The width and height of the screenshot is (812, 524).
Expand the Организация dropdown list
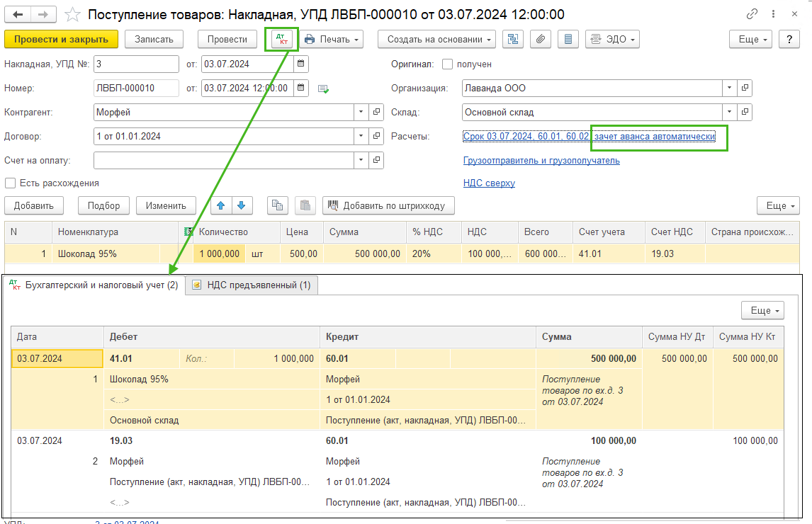[730, 88]
